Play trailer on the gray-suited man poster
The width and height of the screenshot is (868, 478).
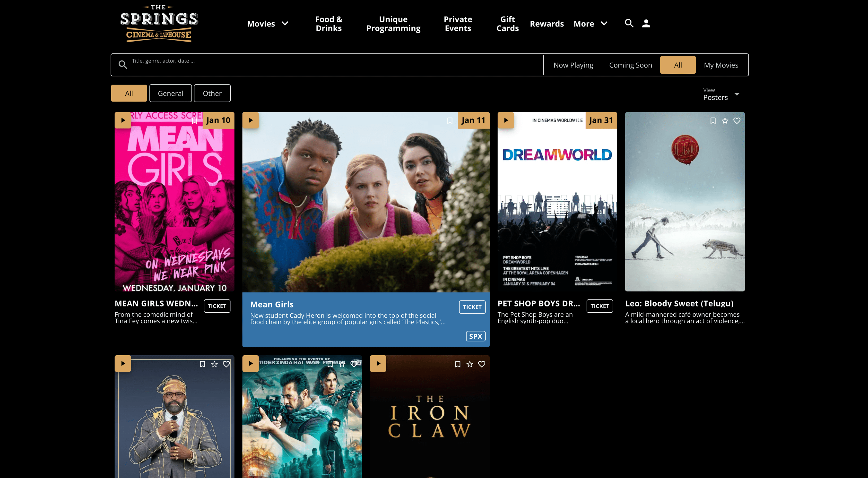click(x=123, y=363)
